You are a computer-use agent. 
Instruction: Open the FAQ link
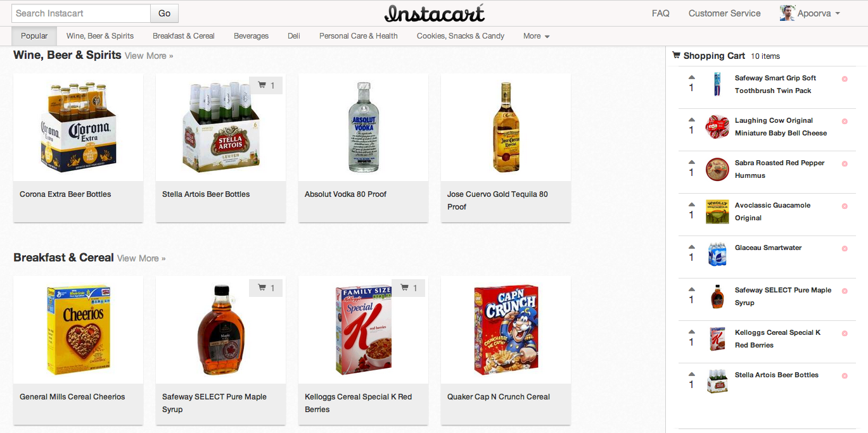point(661,13)
